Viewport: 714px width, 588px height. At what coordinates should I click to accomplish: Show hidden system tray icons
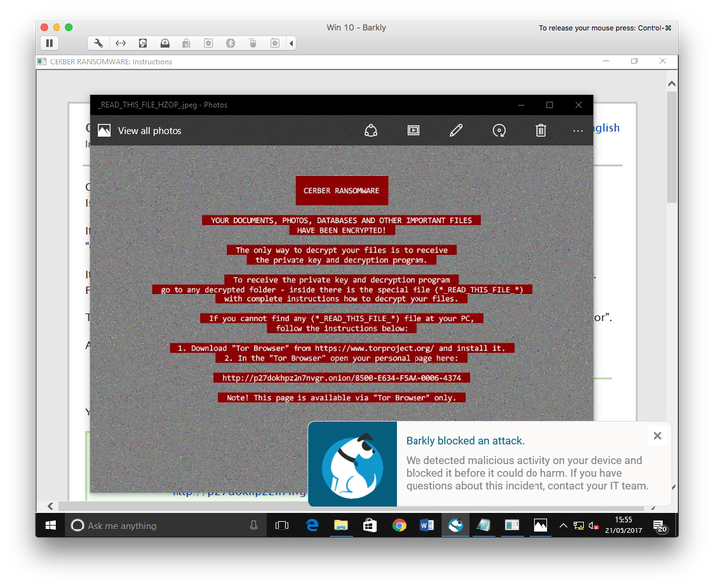click(x=563, y=526)
